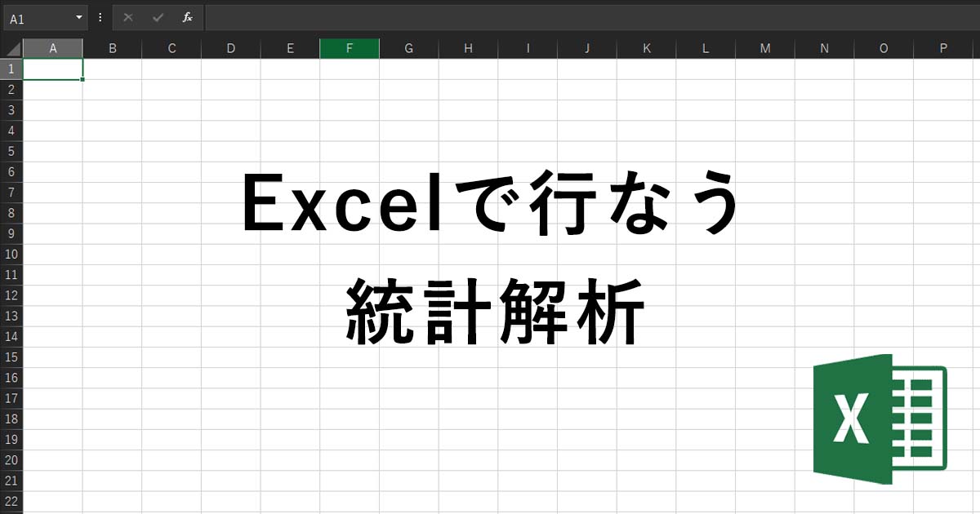Select column G header
The image size is (980, 514).
click(409, 48)
